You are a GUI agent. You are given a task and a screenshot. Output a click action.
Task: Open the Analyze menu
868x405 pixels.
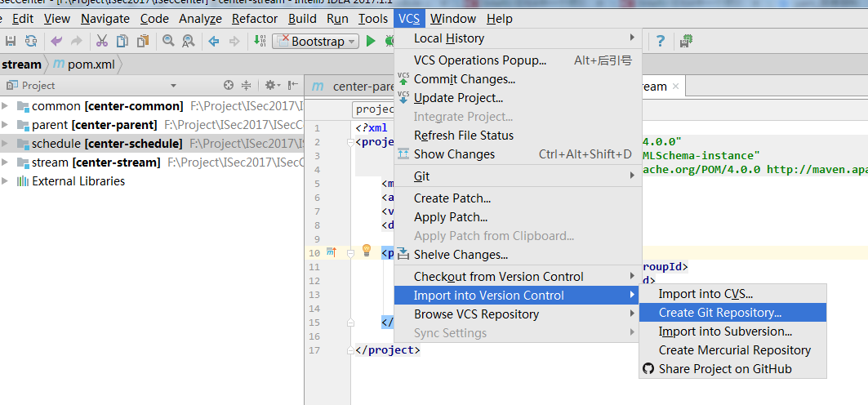tap(200, 19)
